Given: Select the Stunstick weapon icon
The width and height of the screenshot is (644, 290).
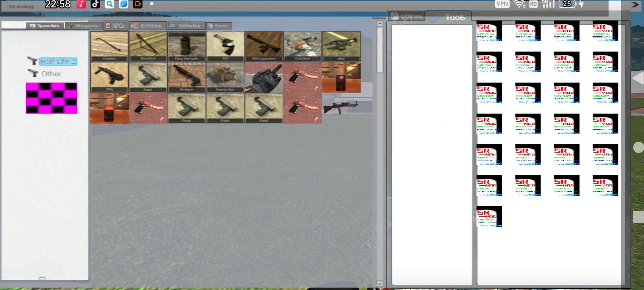Looking at the screenshot, I should (x=148, y=46).
